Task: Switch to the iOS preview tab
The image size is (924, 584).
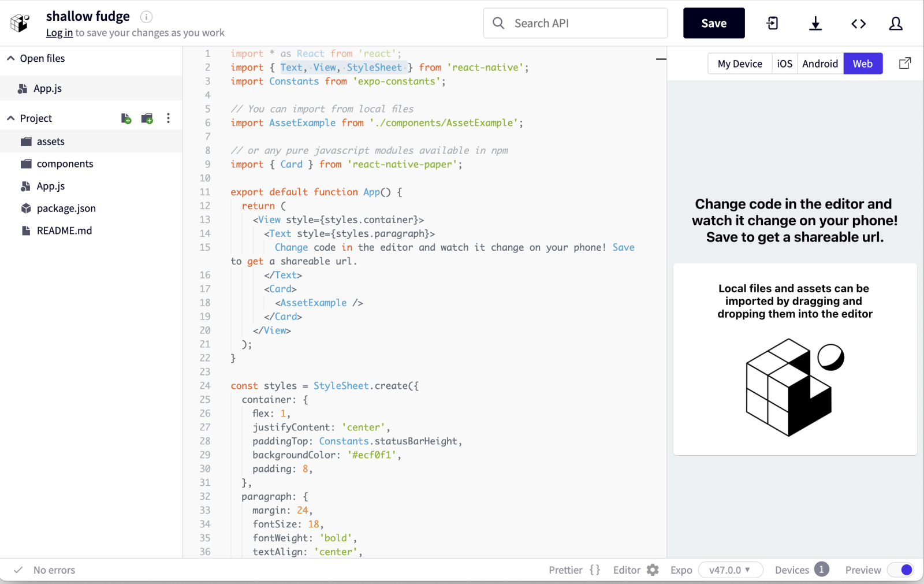Action: click(785, 64)
